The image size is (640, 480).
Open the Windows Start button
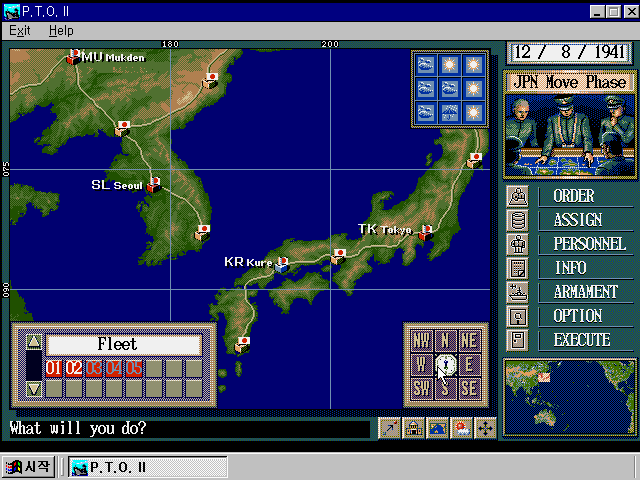click(x=29, y=467)
